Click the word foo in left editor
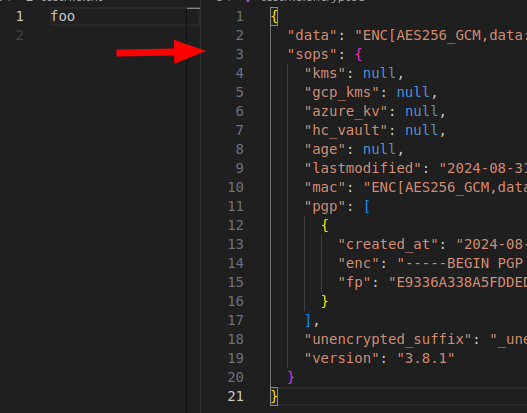 tap(63, 16)
